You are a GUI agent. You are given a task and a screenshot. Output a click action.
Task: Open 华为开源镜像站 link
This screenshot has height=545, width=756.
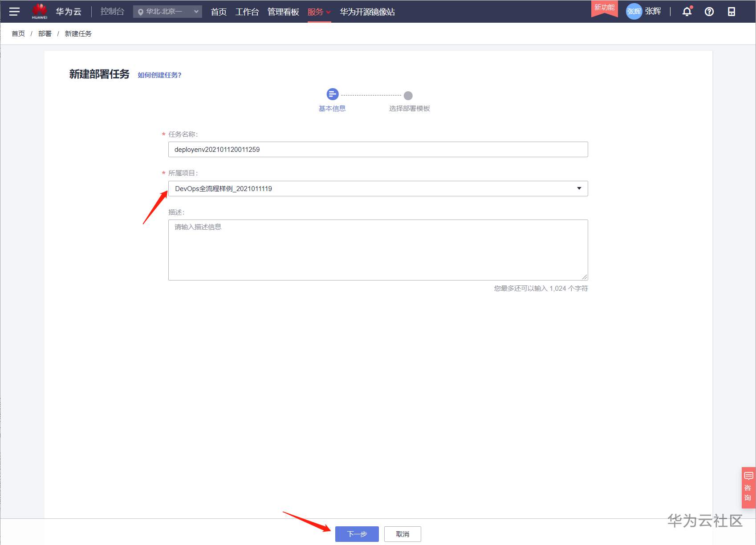point(367,12)
